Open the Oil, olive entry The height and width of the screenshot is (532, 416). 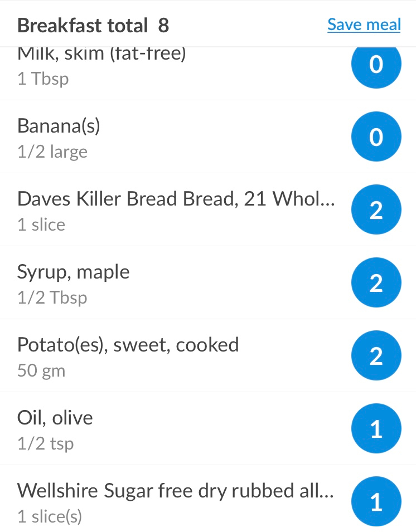[x=208, y=428]
